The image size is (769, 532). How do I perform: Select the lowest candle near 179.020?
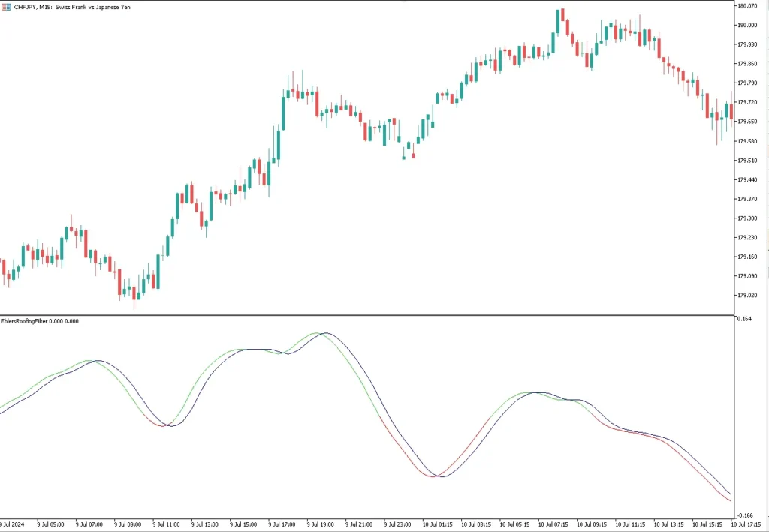pyautogui.click(x=134, y=293)
